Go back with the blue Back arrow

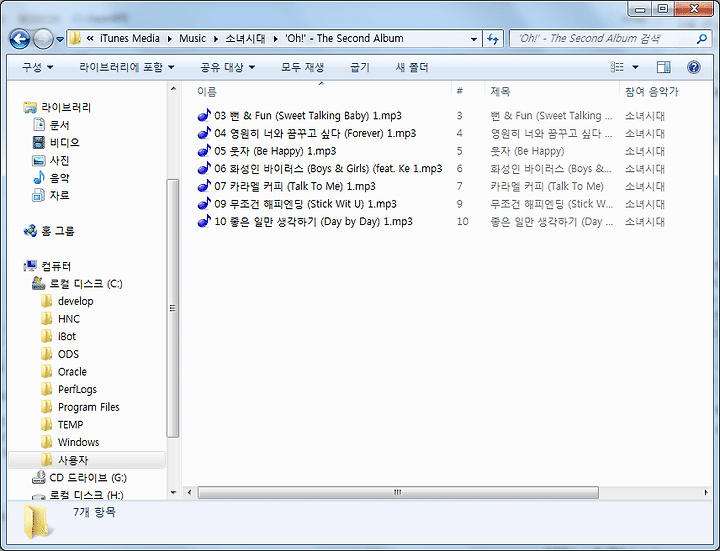click(20, 39)
